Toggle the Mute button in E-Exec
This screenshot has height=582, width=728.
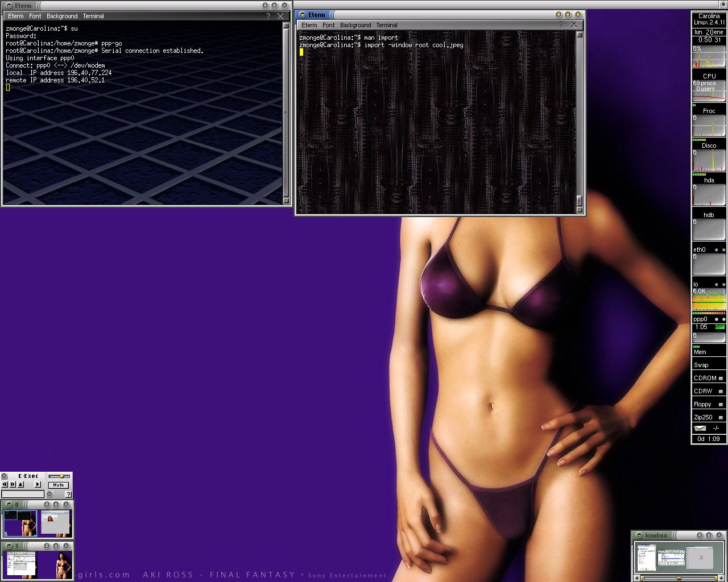tap(59, 485)
